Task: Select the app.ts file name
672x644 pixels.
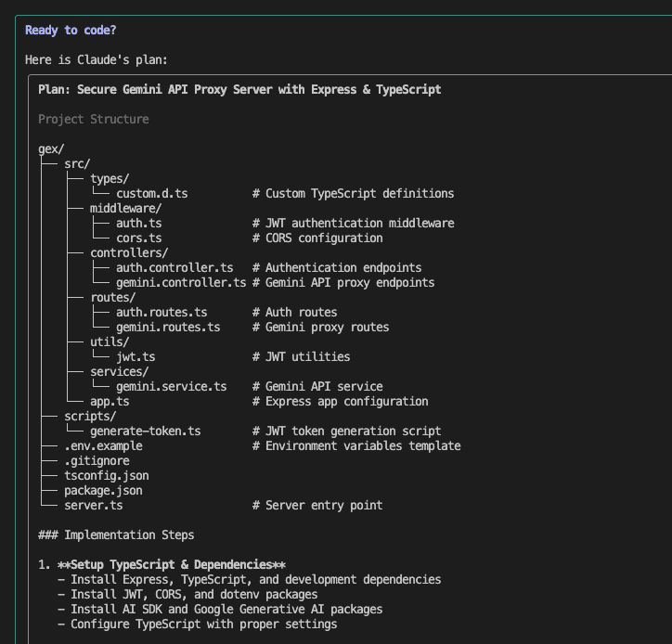Action: (x=110, y=402)
